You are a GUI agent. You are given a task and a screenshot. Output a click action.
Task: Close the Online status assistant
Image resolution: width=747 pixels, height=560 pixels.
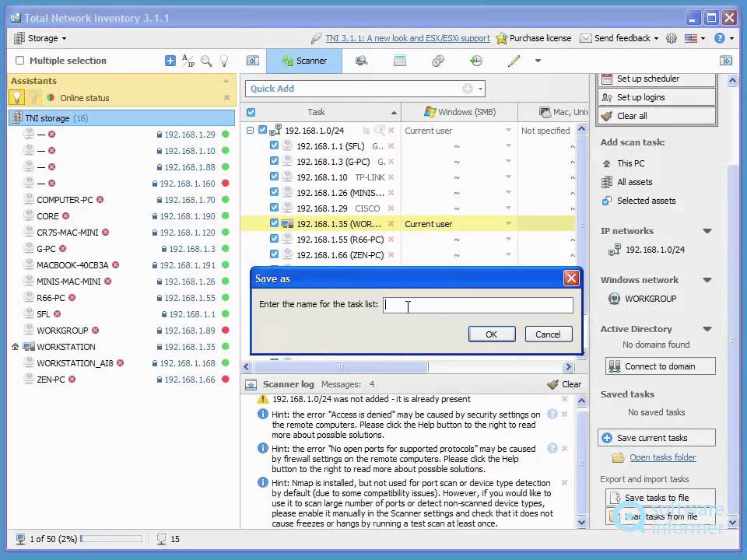226,98
